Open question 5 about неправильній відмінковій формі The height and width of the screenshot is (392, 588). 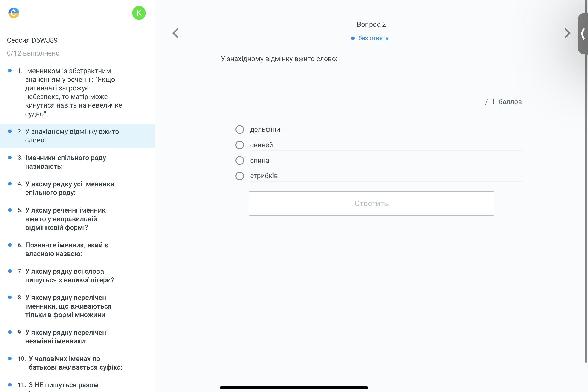coord(65,219)
